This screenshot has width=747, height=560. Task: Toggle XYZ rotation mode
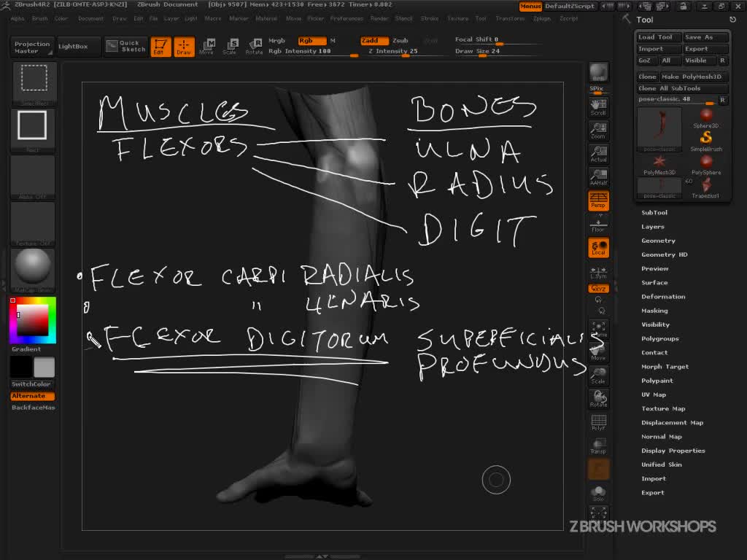[598, 289]
